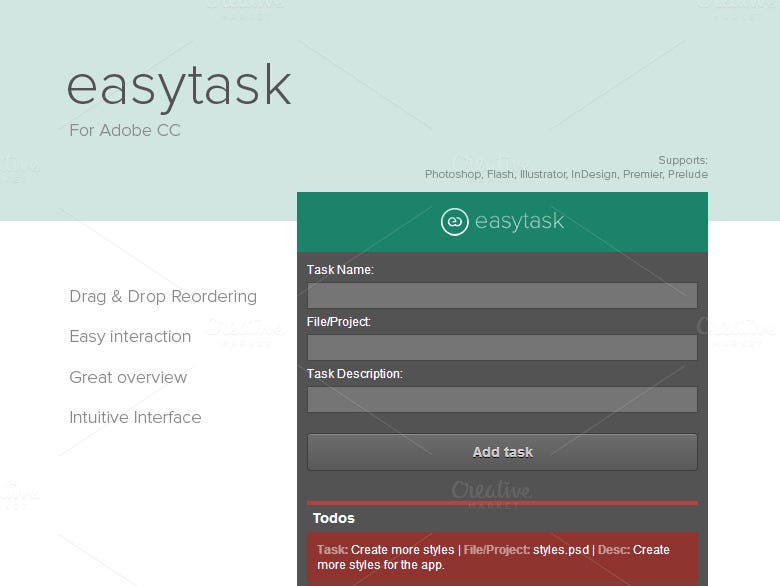Click the 'Supports:' label text
The image size is (780, 586).
[x=682, y=160]
